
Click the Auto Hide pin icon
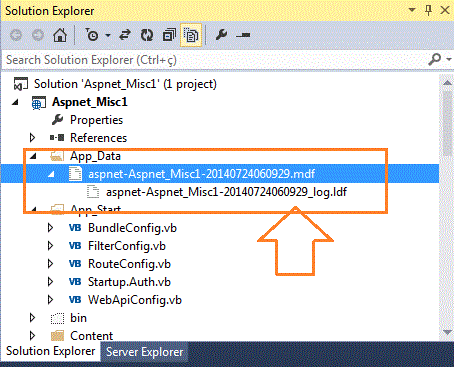429,11
